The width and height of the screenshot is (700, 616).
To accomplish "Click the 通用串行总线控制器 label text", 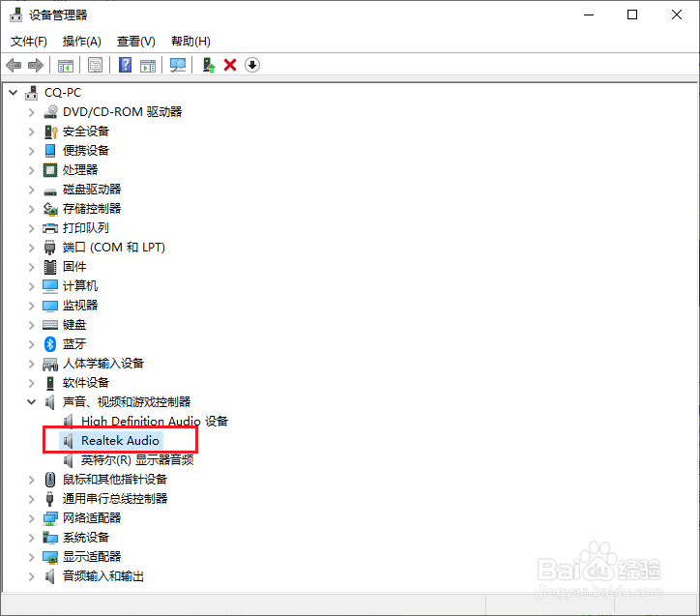I will pyautogui.click(x=115, y=499).
